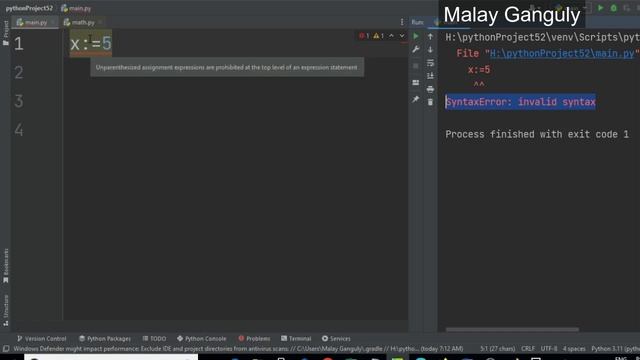Viewport: 640px width, 360px height.
Task: Open the CRLF line separator selector
Action: point(527,349)
